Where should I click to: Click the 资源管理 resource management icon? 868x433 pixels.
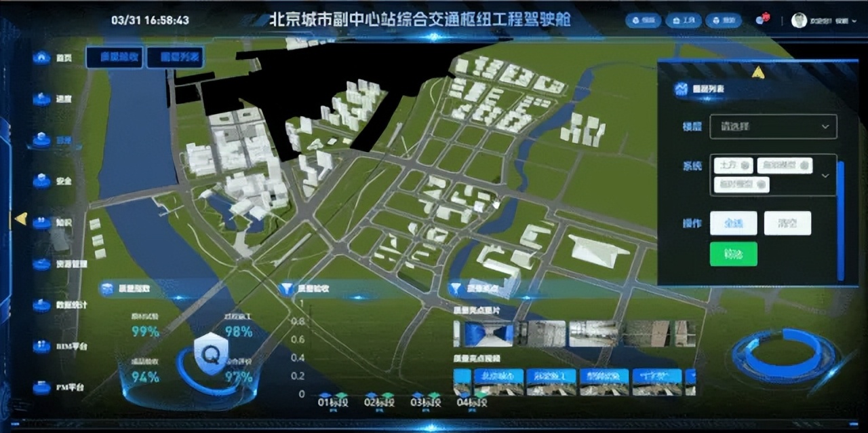(x=42, y=263)
